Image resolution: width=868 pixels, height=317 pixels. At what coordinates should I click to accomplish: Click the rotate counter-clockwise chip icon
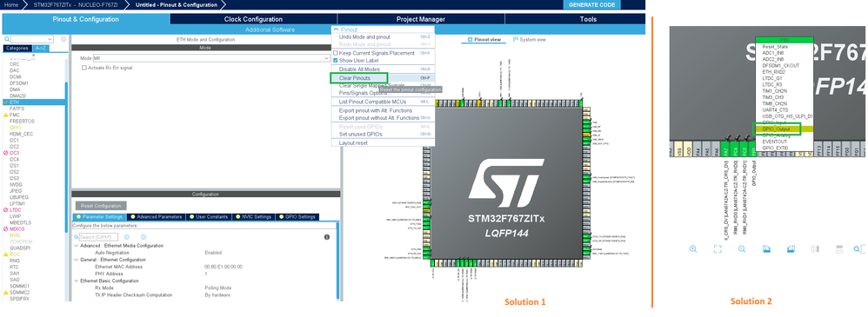[x=791, y=249]
